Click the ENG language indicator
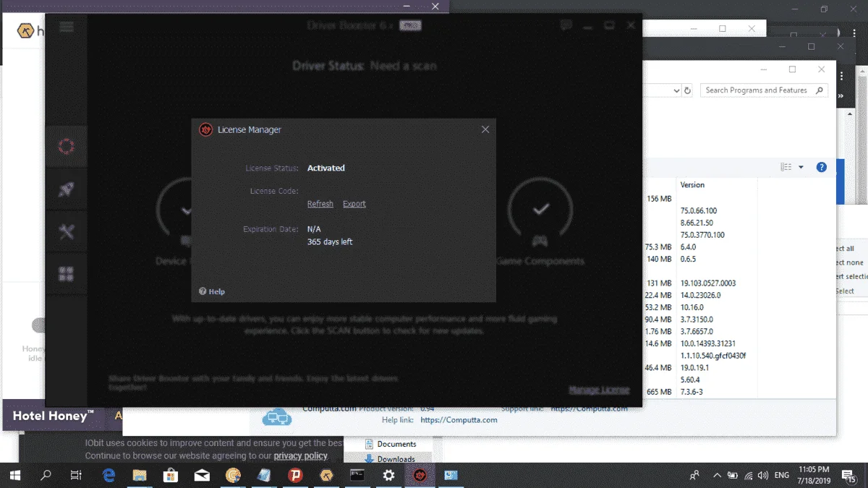Image resolution: width=868 pixels, height=488 pixels. click(x=782, y=476)
